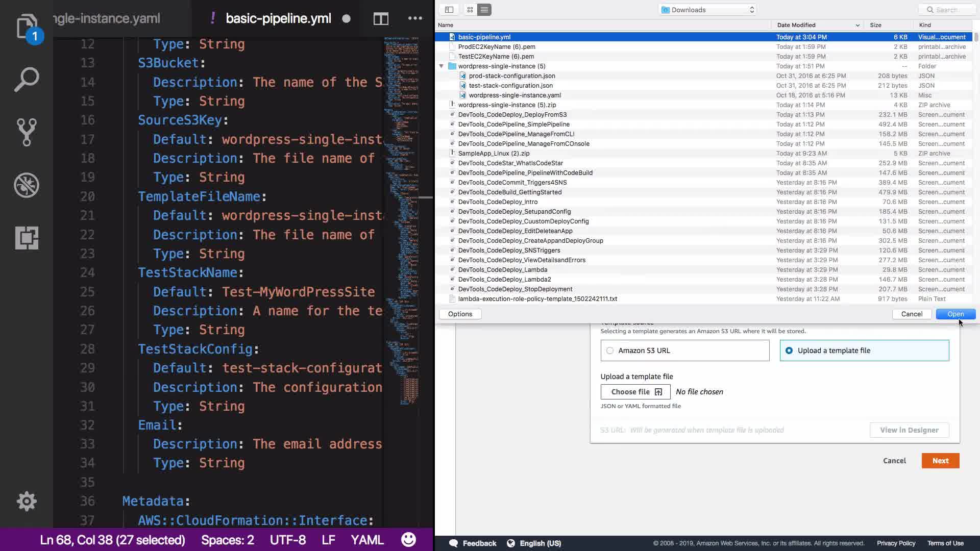Viewport: 980px width, 551px height.
Task: Open the Manage gear icon
Action: click(x=27, y=501)
